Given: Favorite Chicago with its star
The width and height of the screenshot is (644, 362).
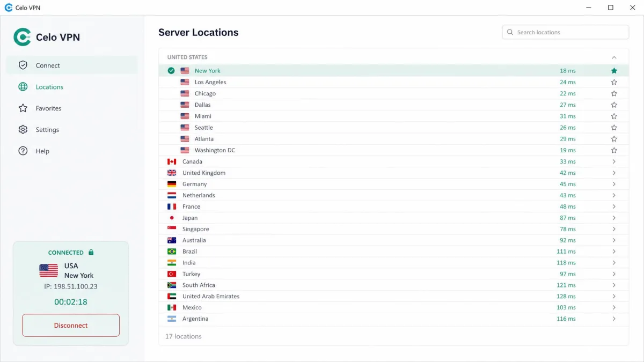Looking at the screenshot, I should click(x=614, y=93).
